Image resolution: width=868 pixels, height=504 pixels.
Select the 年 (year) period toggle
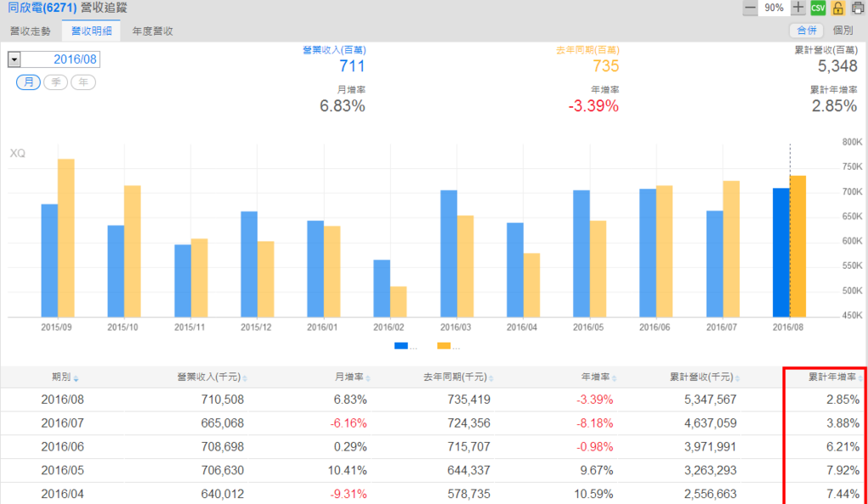pyautogui.click(x=83, y=82)
